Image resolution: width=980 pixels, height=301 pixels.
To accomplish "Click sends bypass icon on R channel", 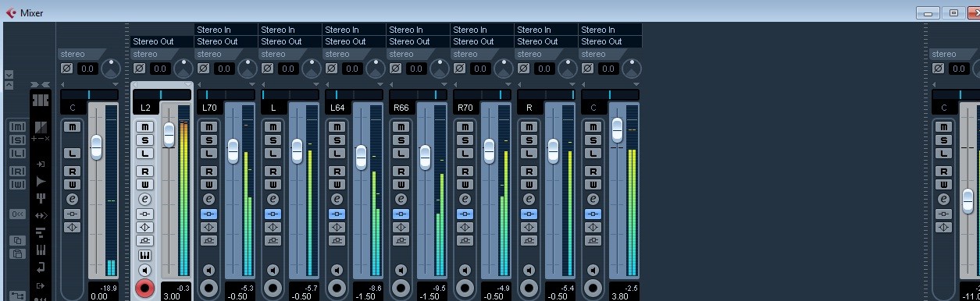I will pyautogui.click(x=529, y=240).
